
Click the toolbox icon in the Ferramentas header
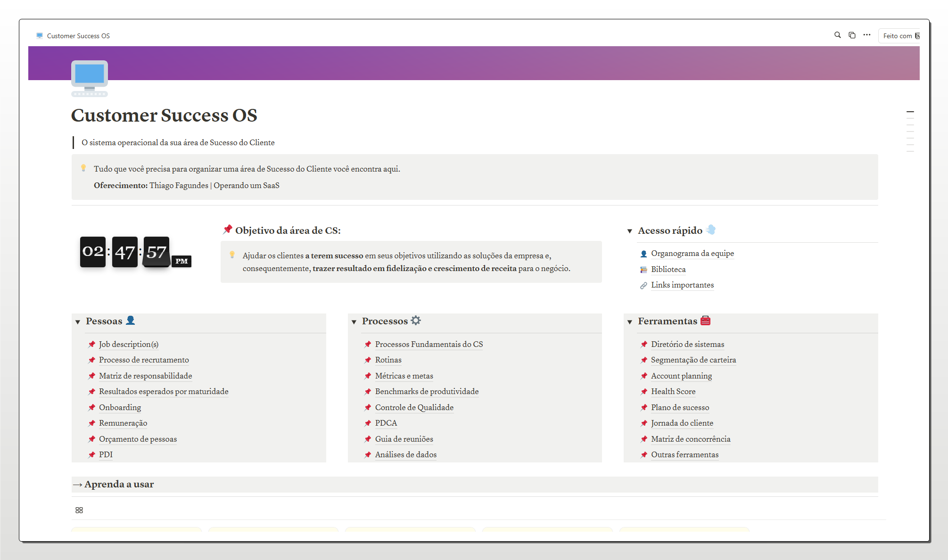706,321
